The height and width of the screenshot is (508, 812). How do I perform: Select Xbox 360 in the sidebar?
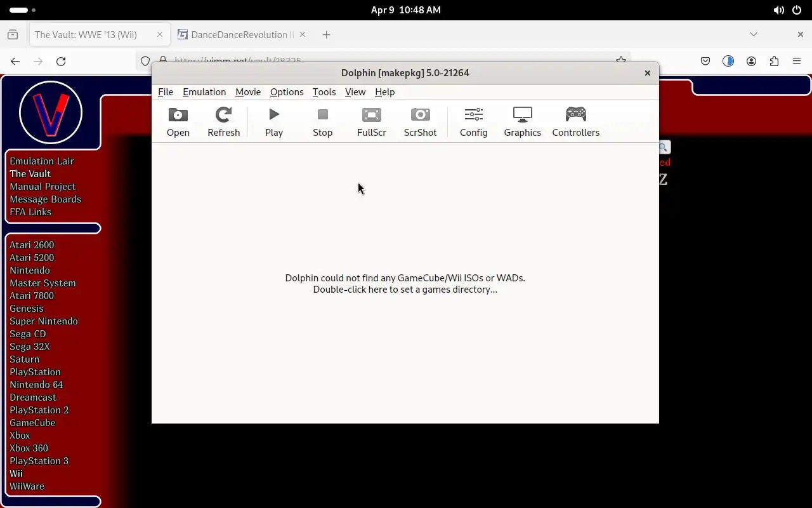click(29, 448)
